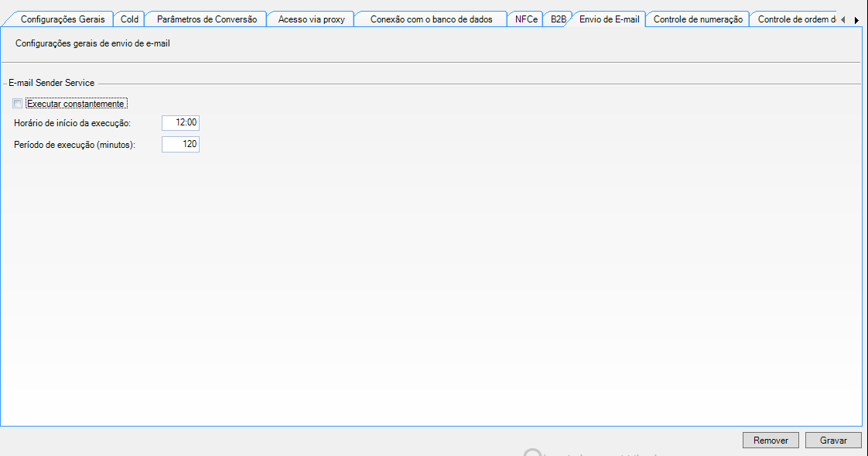Switch to the Cold tab
Viewport: 868px width, 456px height.
coord(129,19)
